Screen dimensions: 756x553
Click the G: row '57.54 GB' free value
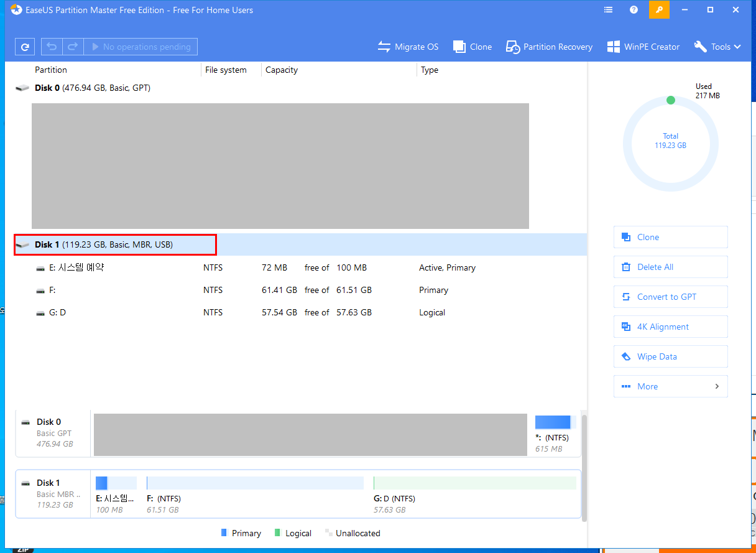[x=279, y=312]
